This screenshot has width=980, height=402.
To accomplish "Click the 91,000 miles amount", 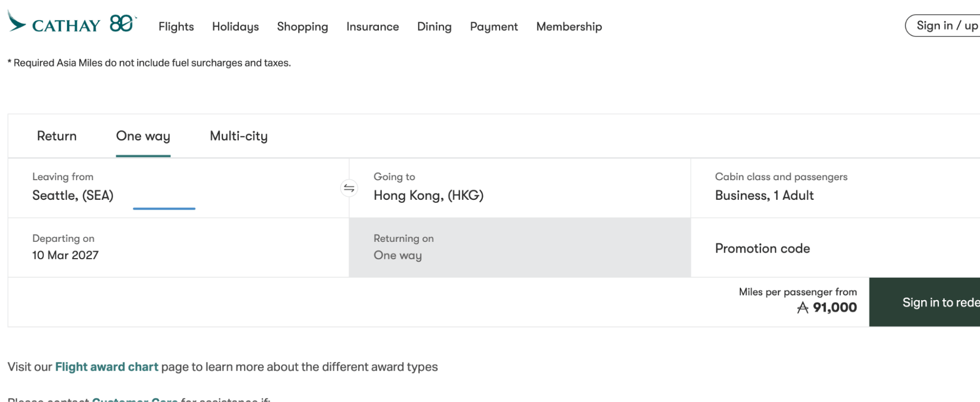I will point(834,307).
